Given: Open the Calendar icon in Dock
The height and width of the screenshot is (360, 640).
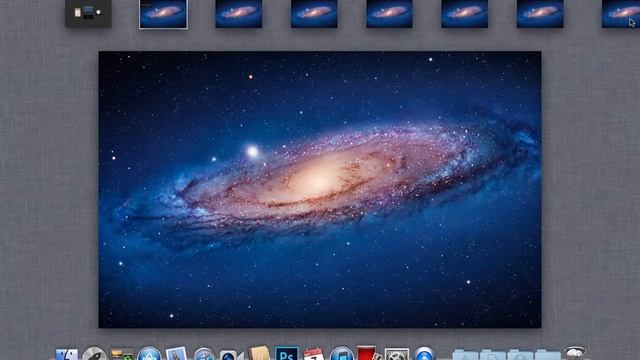Looking at the screenshot, I should (x=314, y=354).
